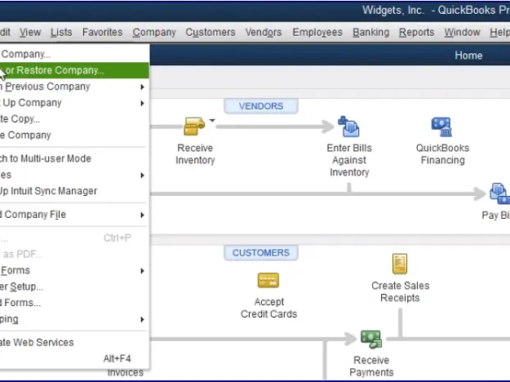Expand the Receive Inventory dropdown arrow
510x382 pixels.
pyautogui.click(x=212, y=120)
